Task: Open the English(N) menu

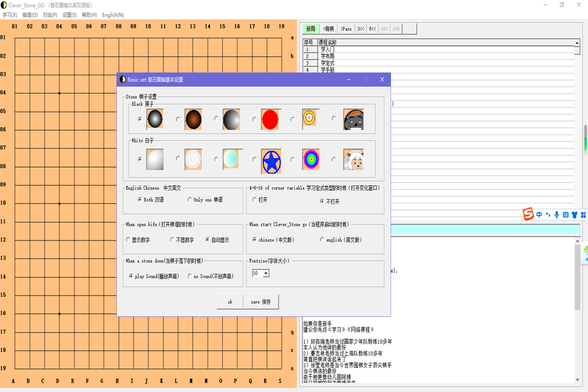Action: 113,15
